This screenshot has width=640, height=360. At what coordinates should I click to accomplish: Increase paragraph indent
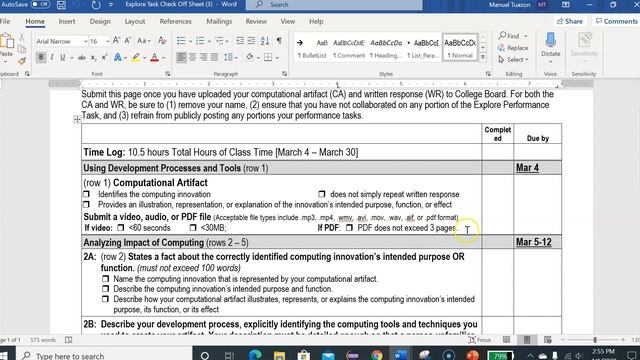point(251,41)
